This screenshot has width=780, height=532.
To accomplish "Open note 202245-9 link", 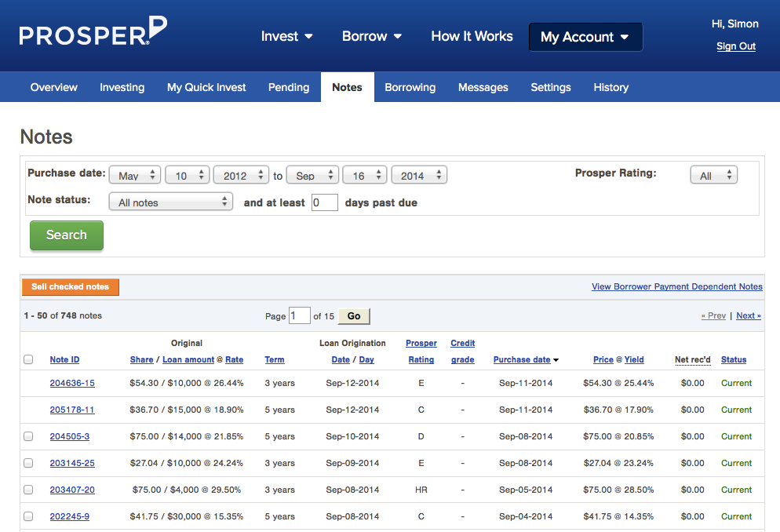I will (70, 516).
